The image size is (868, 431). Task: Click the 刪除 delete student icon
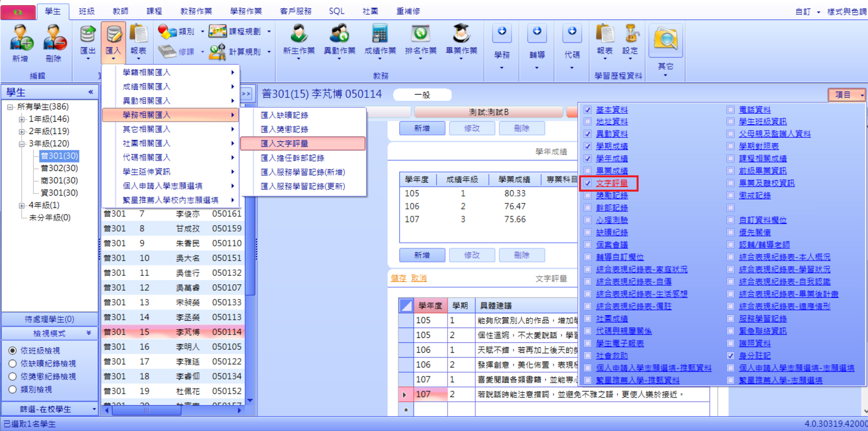[54, 38]
